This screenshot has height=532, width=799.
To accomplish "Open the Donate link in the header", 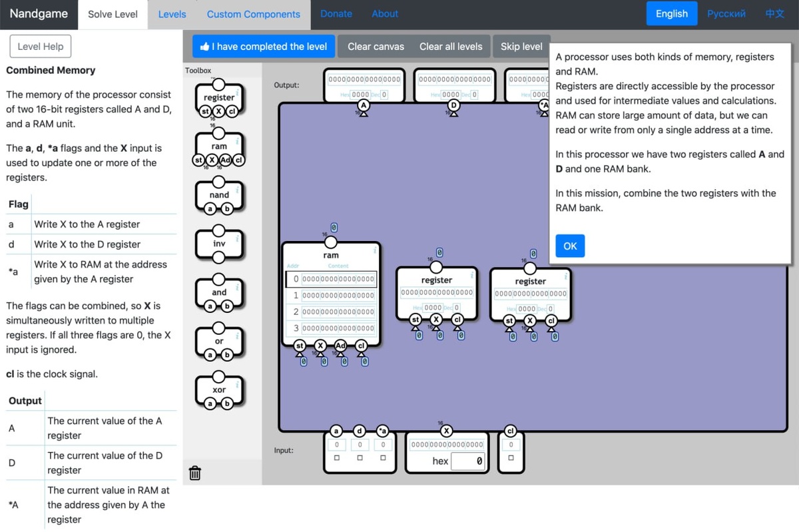I will click(x=336, y=13).
